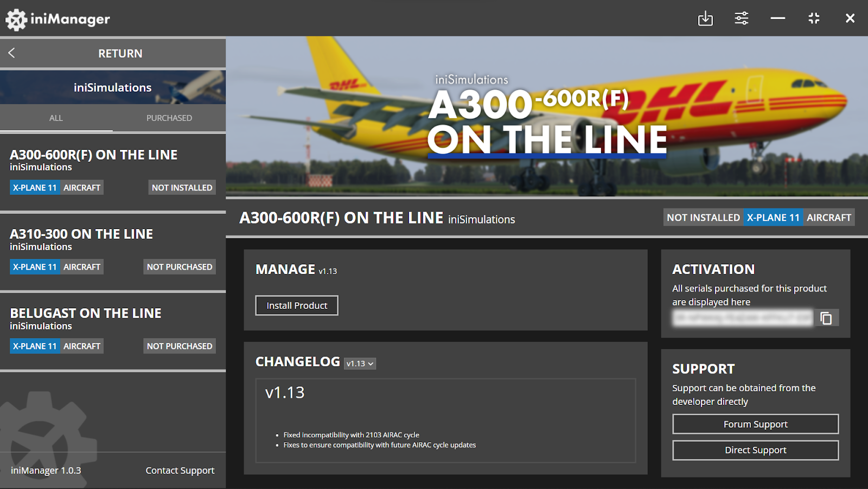Open Direct Support

pos(756,450)
